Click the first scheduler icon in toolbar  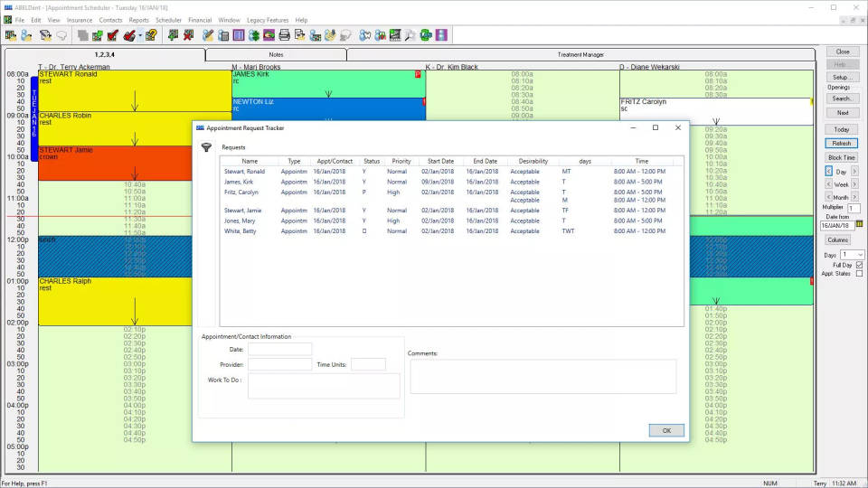click(11, 35)
